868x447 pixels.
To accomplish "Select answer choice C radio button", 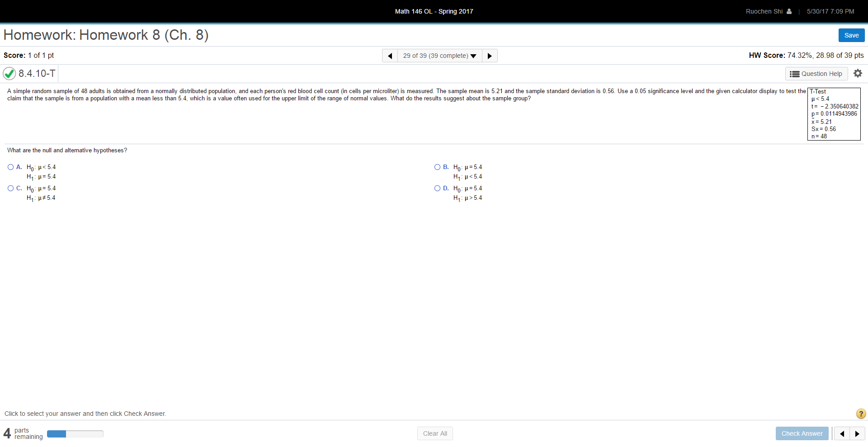I will (x=10, y=188).
